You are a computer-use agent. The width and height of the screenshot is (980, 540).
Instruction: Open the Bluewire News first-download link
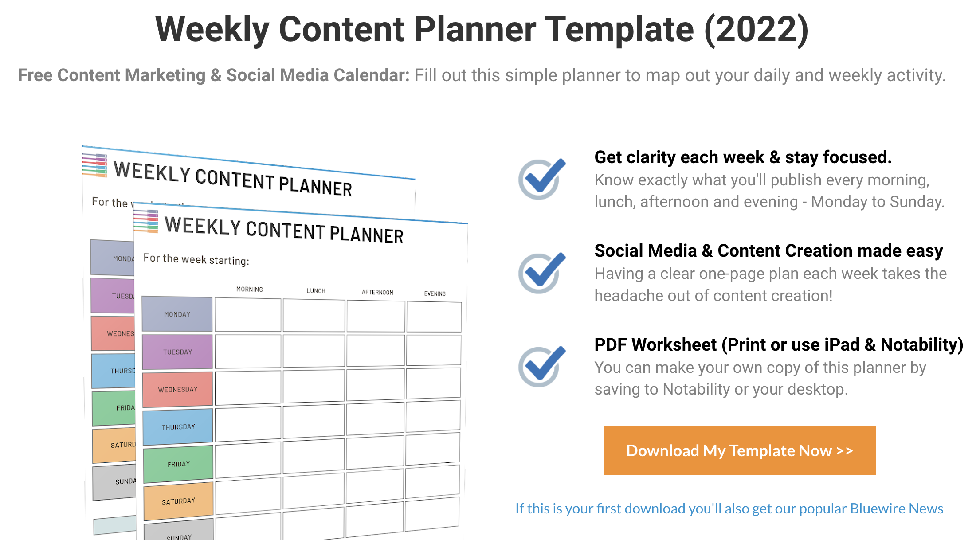point(729,509)
